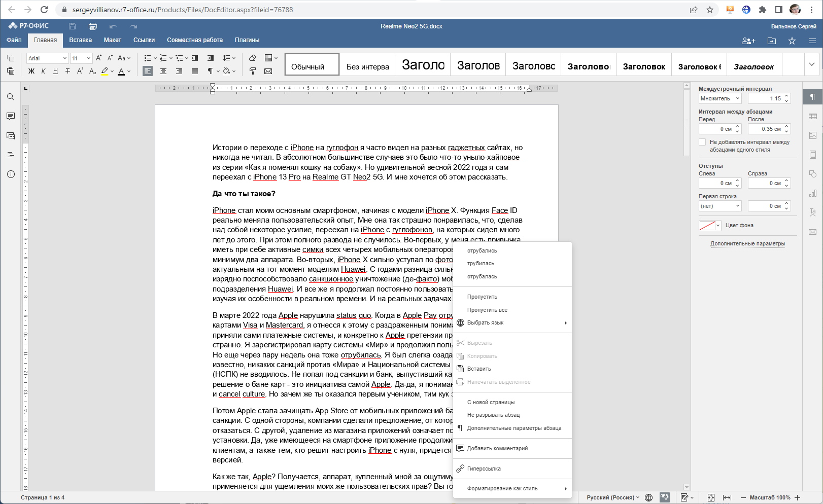Screen dimensions: 823x504
Task: Align text left
Action: click(x=148, y=71)
